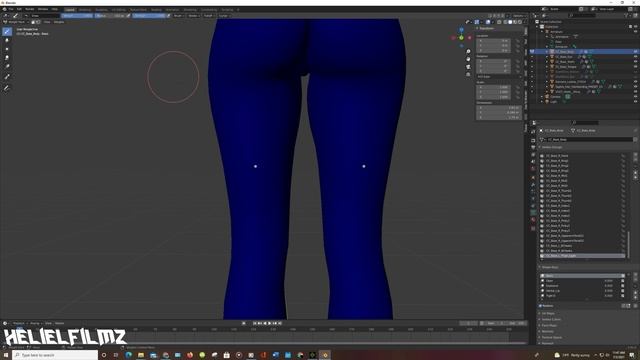
Task: Open the File menu
Action: pos(11,9)
